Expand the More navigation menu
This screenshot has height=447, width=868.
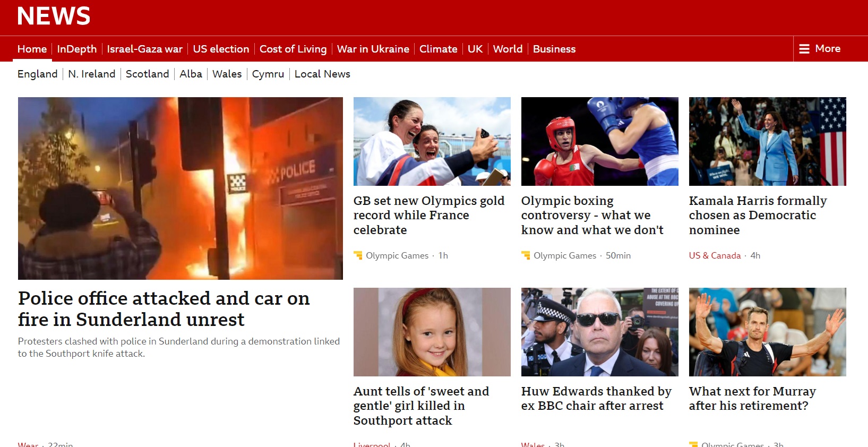[x=820, y=49]
